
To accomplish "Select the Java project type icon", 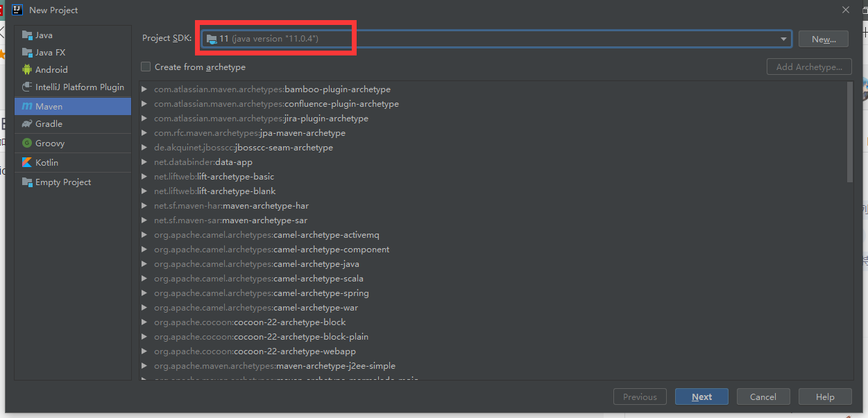I will click(x=28, y=35).
